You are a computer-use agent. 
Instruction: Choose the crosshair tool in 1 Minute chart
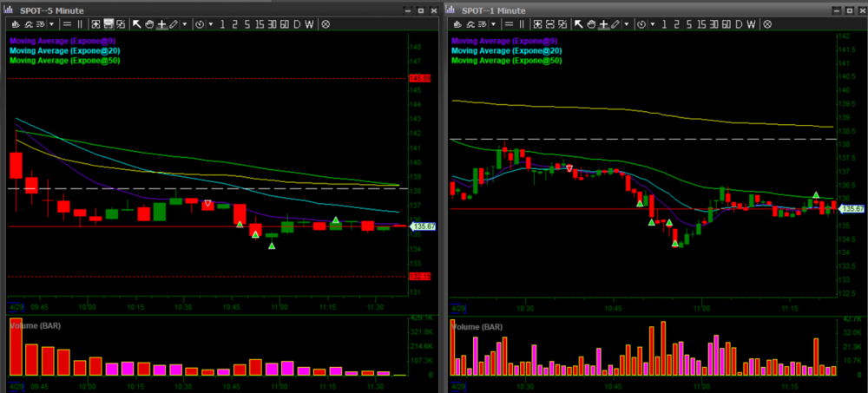(x=604, y=24)
